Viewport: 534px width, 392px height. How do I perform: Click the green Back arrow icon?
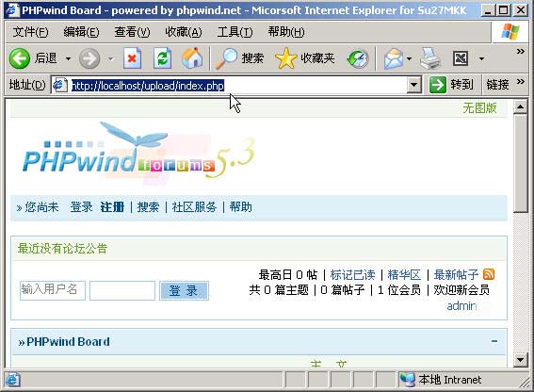tap(20, 58)
